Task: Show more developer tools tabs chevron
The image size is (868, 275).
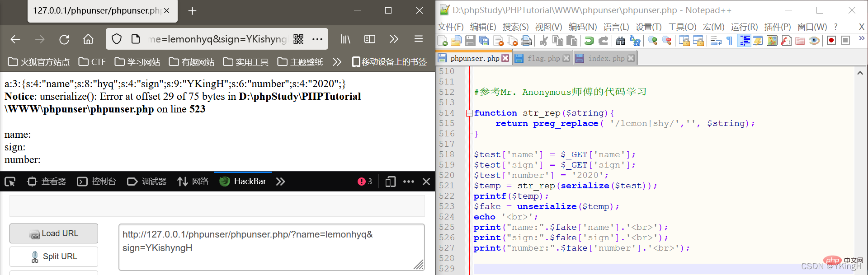Action: (281, 182)
